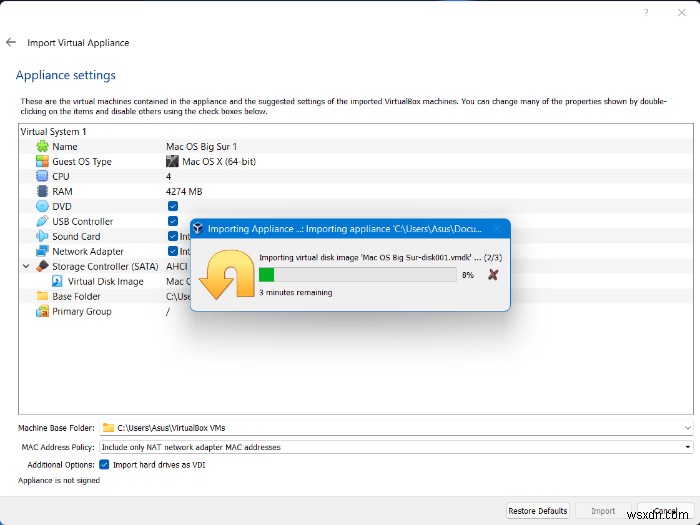
Task: Click the Base Folder icon
Action: tap(42, 296)
